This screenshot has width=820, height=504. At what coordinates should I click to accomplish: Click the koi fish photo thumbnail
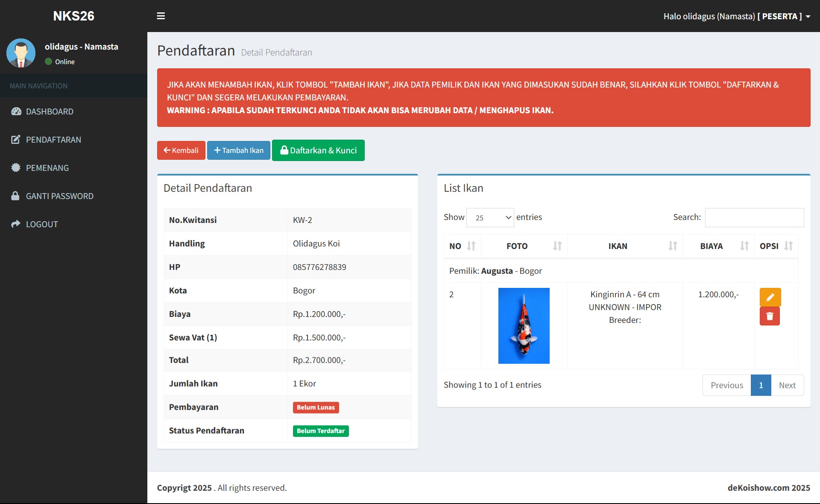click(524, 326)
